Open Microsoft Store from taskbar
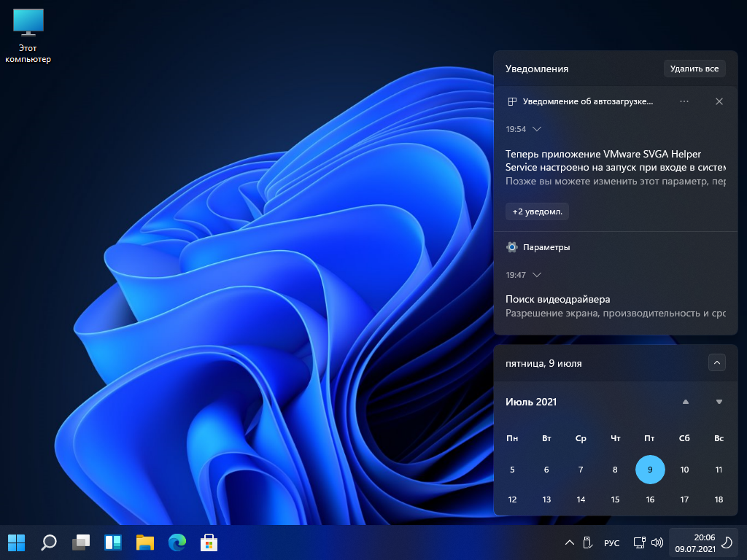 [209, 542]
